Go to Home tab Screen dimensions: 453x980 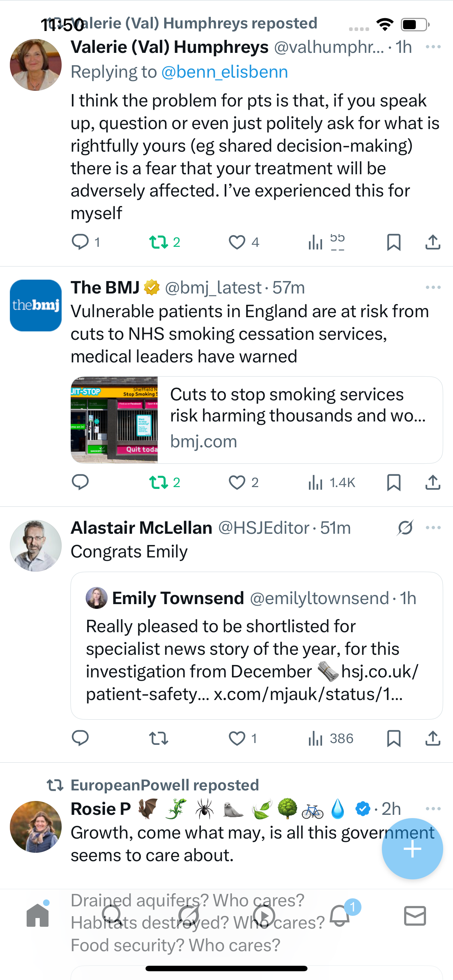click(x=38, y=915)
